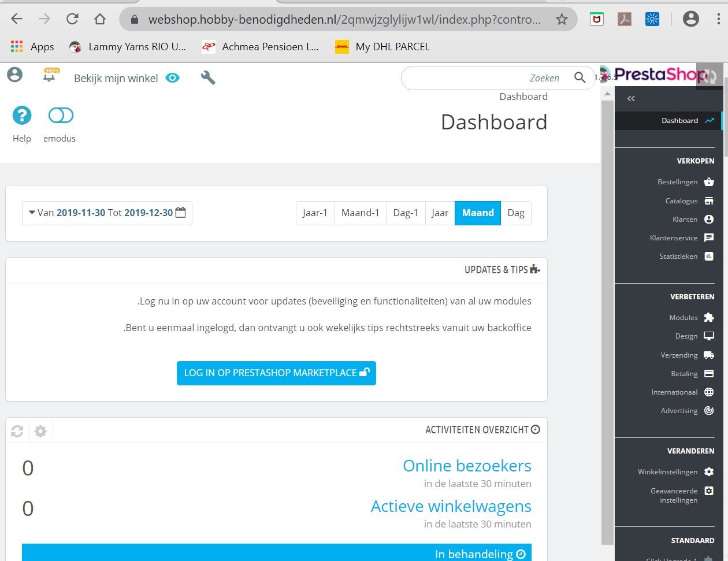The height and width of the screenshot is (561, 728).
Task: Open the Bestellingen menu item
Action: [x=677, y=182]
